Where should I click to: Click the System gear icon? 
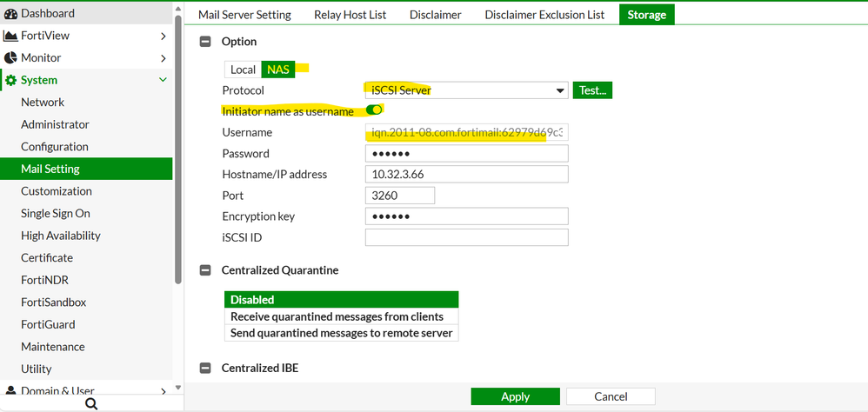(x=10, y=80)
